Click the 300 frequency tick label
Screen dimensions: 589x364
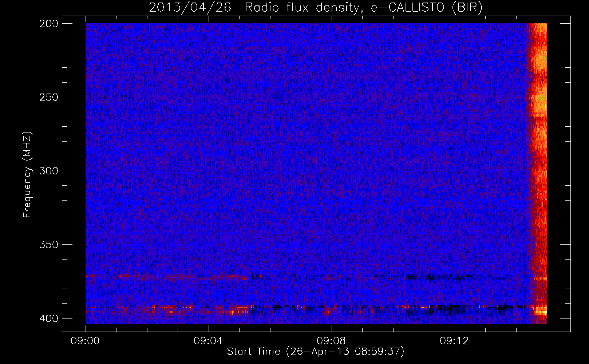coord(49,171)
